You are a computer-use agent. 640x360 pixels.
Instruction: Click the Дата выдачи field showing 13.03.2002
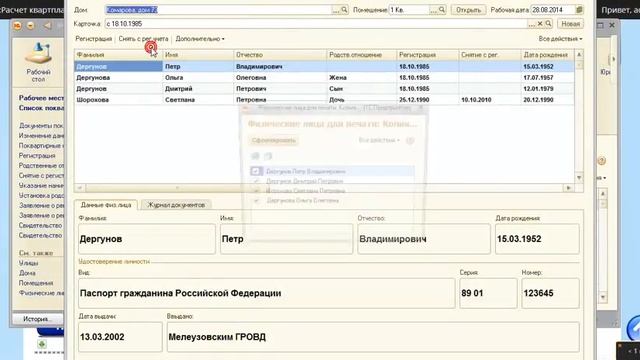pos(120,337)
